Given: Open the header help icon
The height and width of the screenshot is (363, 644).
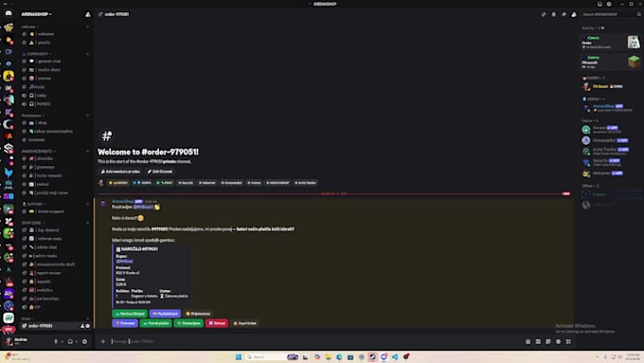Looking at the screenshot, I should (609, 4).
